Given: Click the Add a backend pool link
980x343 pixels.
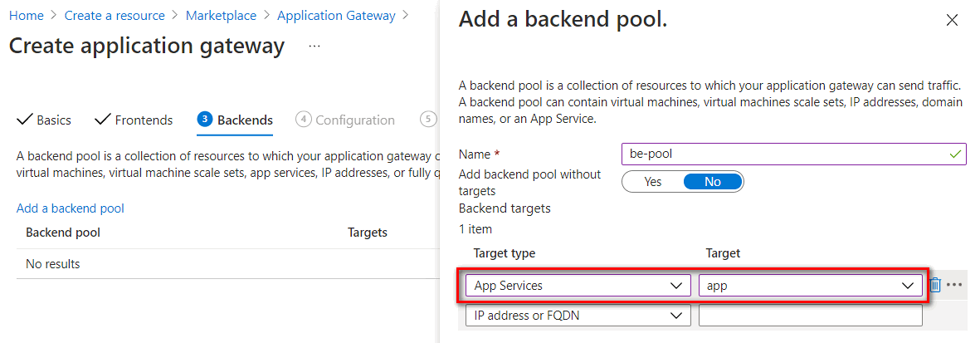Looking at the screenshot, I should point(71,208).
